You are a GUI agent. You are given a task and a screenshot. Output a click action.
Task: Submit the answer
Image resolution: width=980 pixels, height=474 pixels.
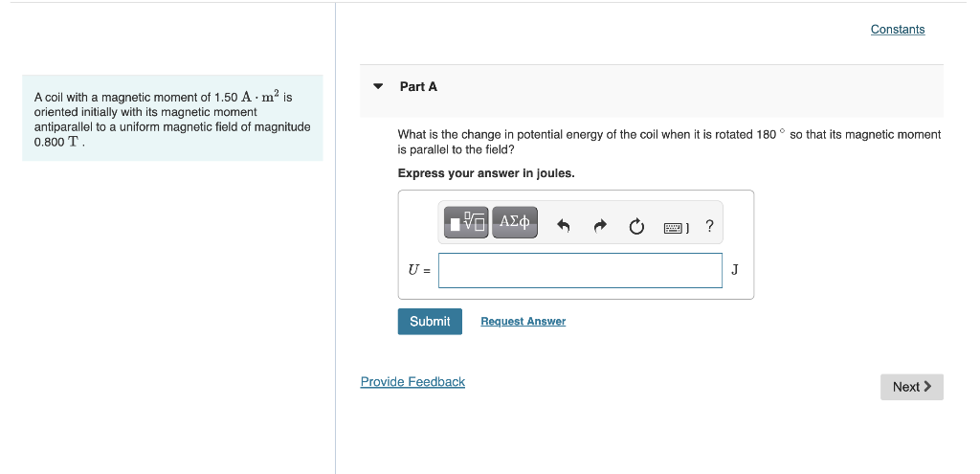click(430, 322)
